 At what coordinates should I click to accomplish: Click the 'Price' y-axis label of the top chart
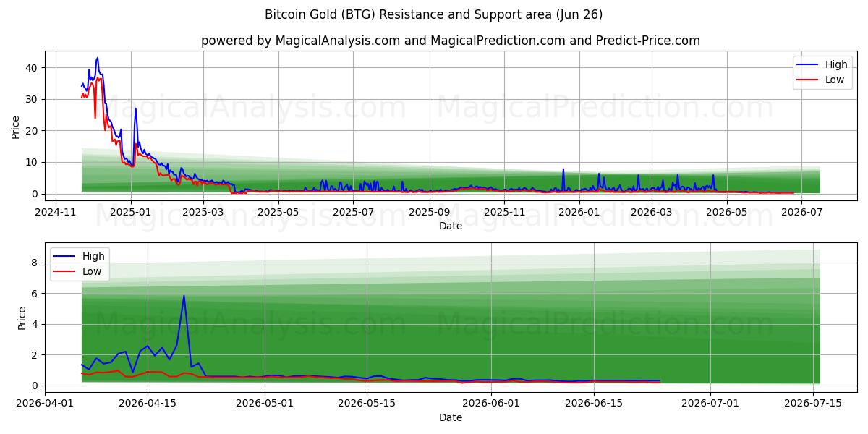tap(16, 125)
